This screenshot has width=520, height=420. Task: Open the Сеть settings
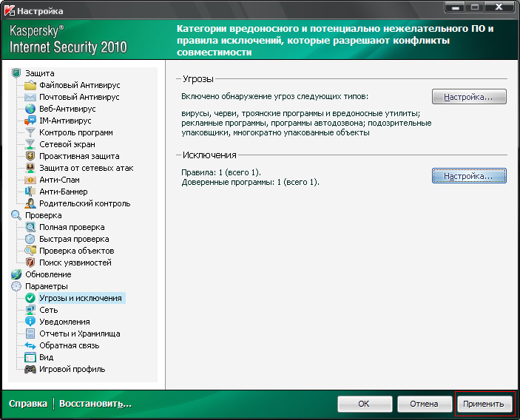(48, 310)
